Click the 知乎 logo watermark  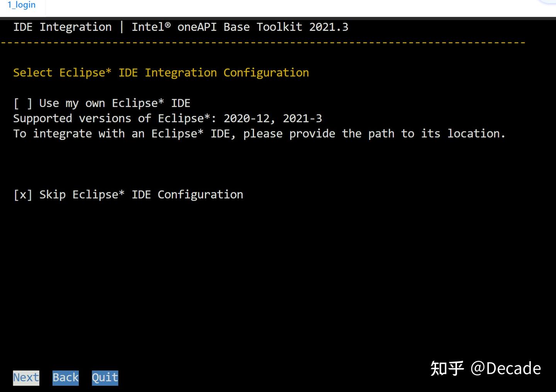tap(447, 368)
